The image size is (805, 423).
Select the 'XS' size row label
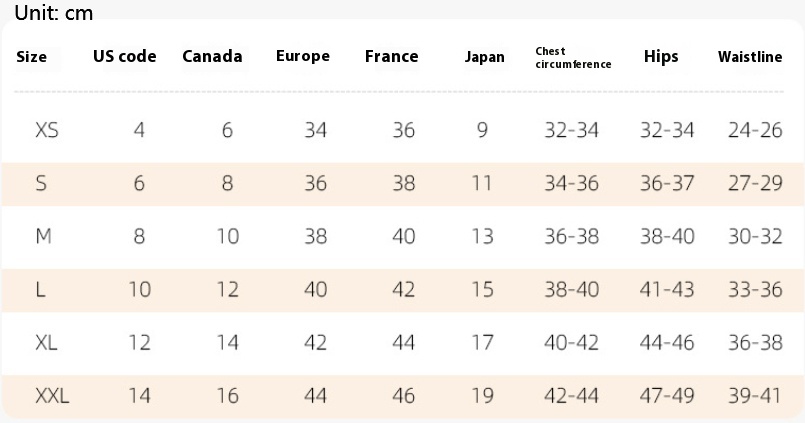tap(46, 130)
